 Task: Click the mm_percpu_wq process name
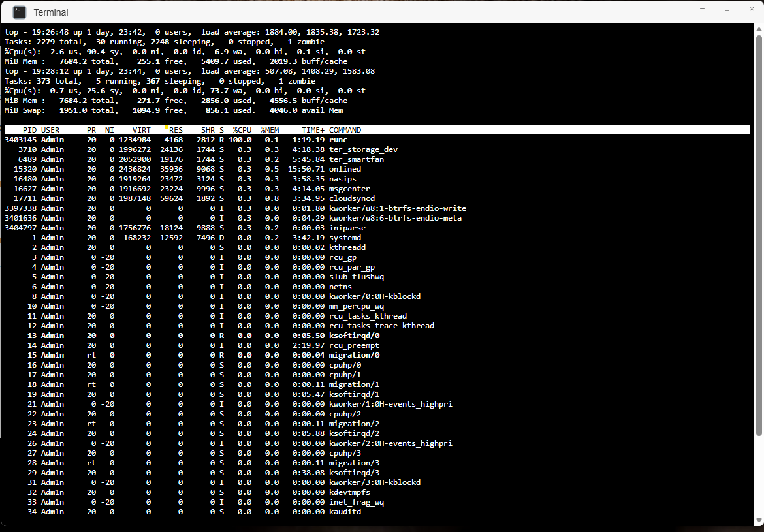[357, 306]
